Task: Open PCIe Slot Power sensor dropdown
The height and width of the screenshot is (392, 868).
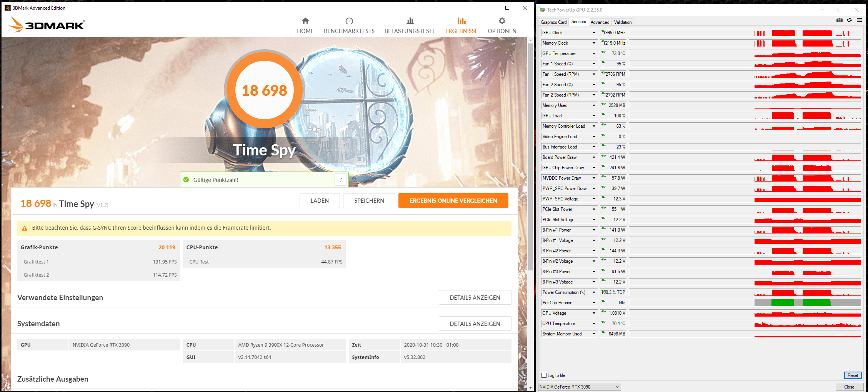Action: tap(594, 209)
